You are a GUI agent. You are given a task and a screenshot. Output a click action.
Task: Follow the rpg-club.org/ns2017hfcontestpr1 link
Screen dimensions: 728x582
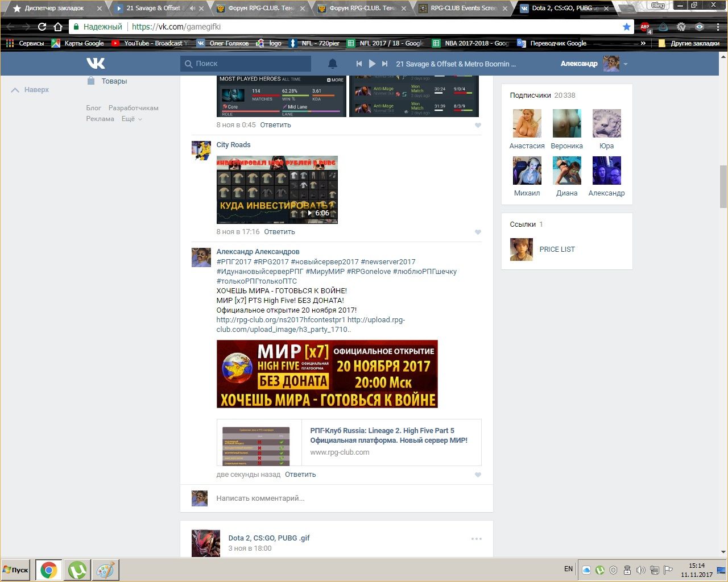pyautogui.click(x=280, y=320)
